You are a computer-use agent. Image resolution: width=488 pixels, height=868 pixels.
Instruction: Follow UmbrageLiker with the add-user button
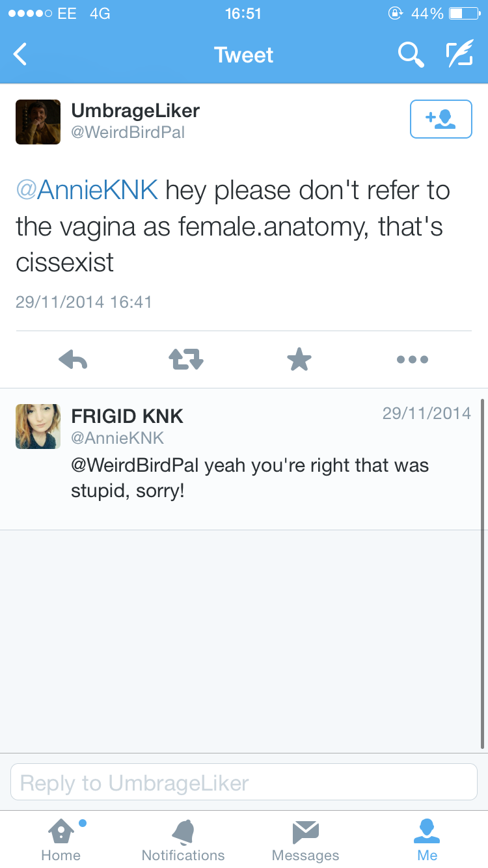[x=441, y=119]
